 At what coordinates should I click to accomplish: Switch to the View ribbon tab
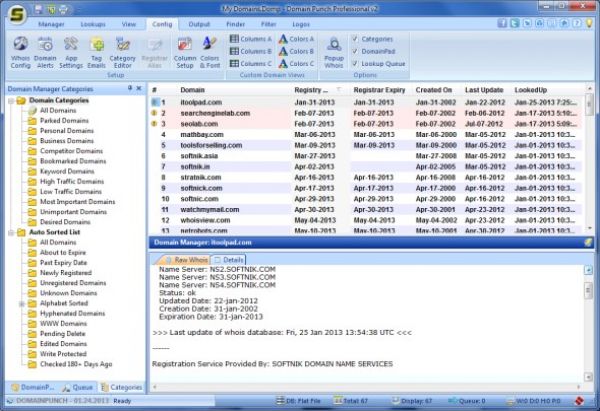(129, 24)
